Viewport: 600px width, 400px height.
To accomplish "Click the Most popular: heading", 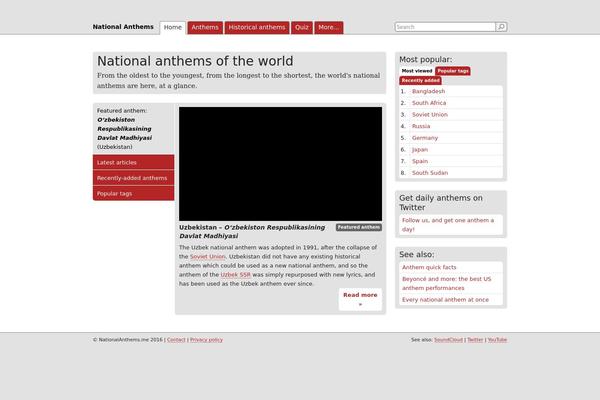I will [426, 59].
